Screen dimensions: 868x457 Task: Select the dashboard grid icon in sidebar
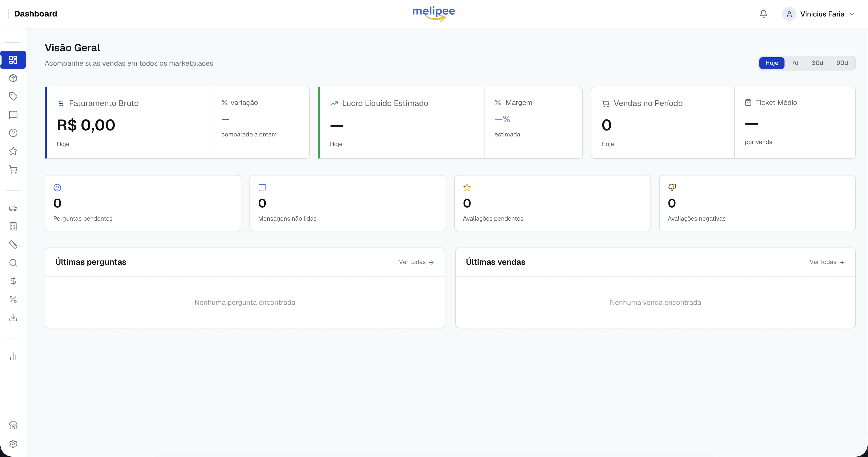coord(13,60)
